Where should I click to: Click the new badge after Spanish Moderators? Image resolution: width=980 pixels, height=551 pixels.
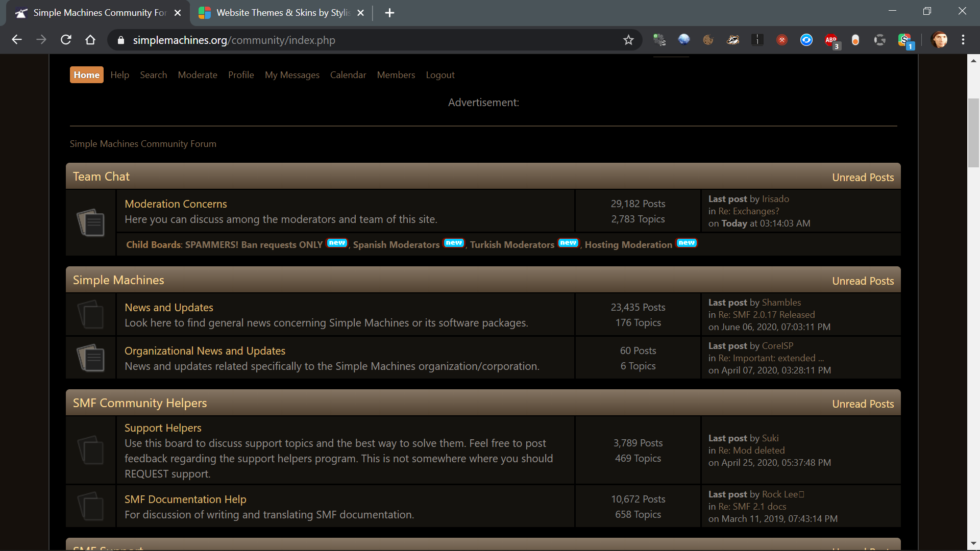(x=454, y=243)
